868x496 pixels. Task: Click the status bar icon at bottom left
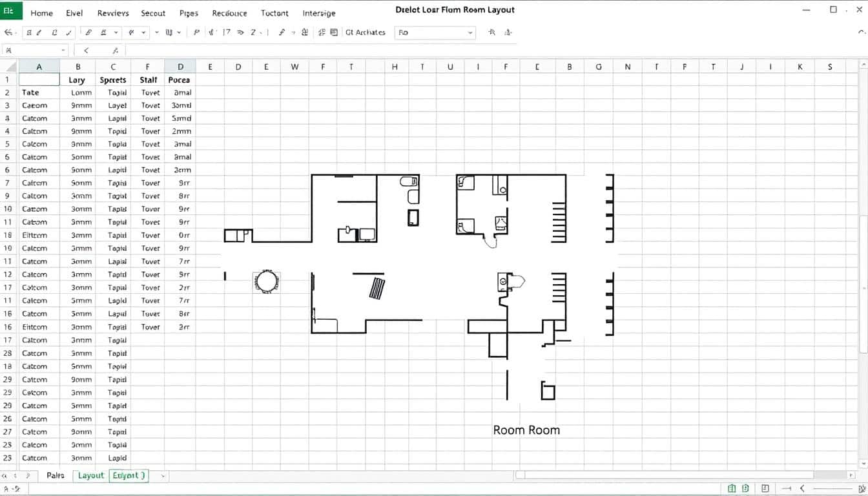(x=12, y=490)
